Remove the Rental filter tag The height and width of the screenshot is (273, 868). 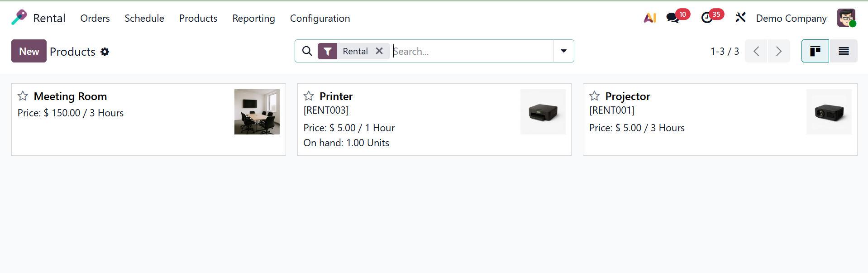(x=379, y=51)
